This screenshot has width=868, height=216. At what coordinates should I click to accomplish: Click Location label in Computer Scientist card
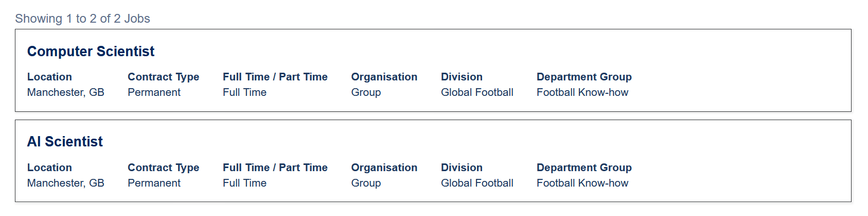coord(49,77)
